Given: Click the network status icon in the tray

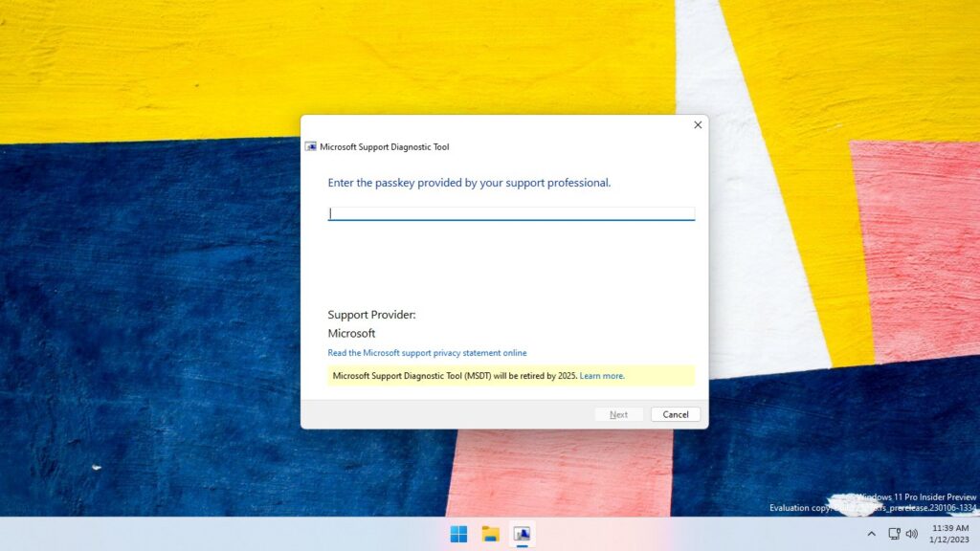Looking at the screenshot, I should pyautogui.click(x=894, y=534).
